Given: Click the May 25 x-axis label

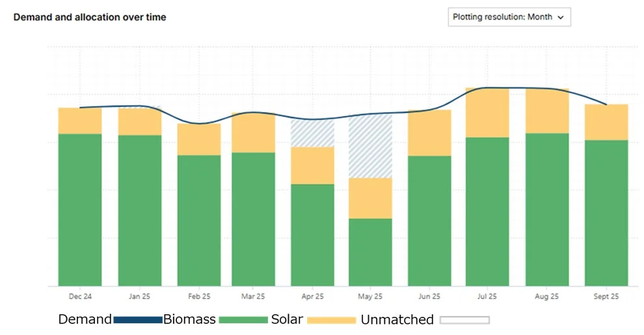Looking at the screenshot, I should point(371,297).
